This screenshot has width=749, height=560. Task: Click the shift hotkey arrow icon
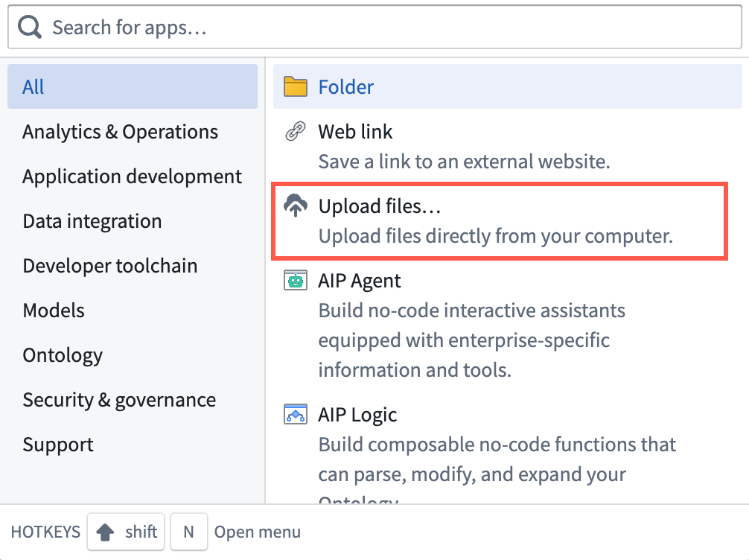click(x=105, y=532)
